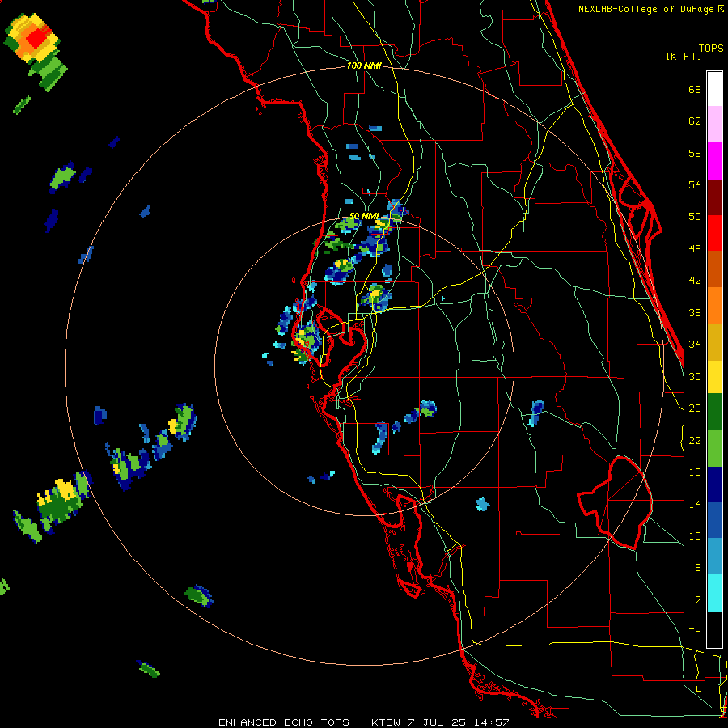Click the 50 NMI range ring label
The height and width of the screenshot is (728, 728).
point(364,216)
